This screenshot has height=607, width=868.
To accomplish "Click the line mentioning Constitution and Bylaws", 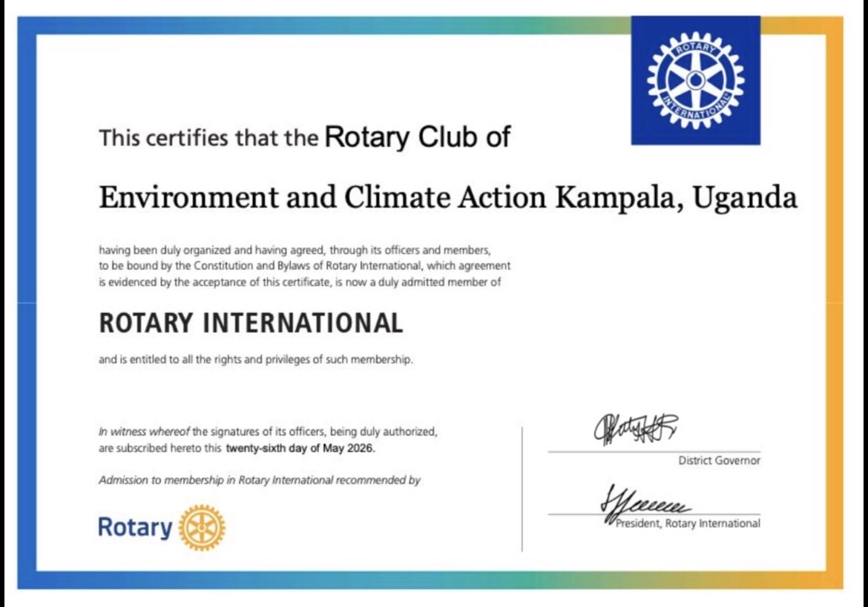I will 304,266.
